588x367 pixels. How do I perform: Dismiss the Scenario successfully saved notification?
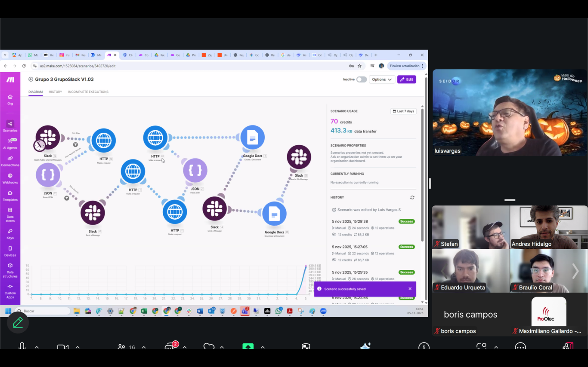(410, 289)
